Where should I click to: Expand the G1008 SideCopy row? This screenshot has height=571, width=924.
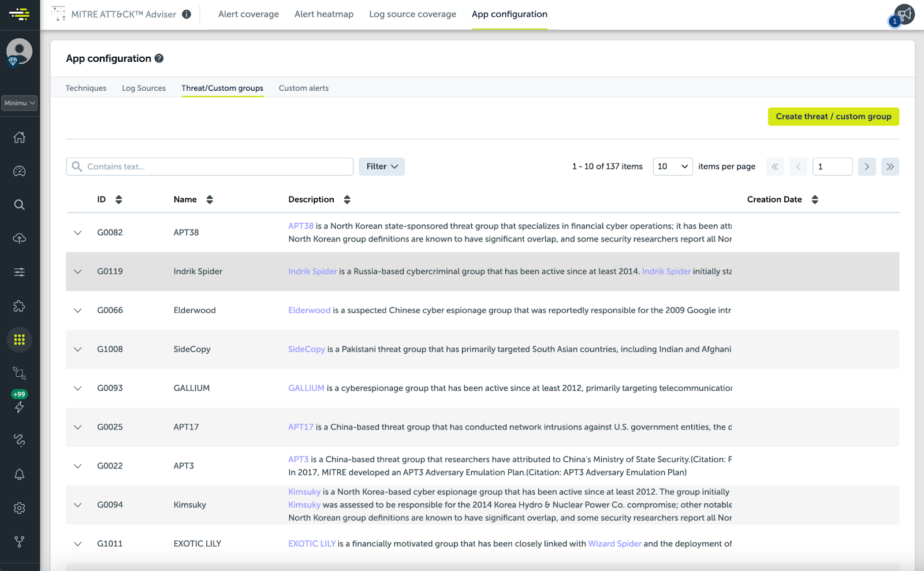78,349
